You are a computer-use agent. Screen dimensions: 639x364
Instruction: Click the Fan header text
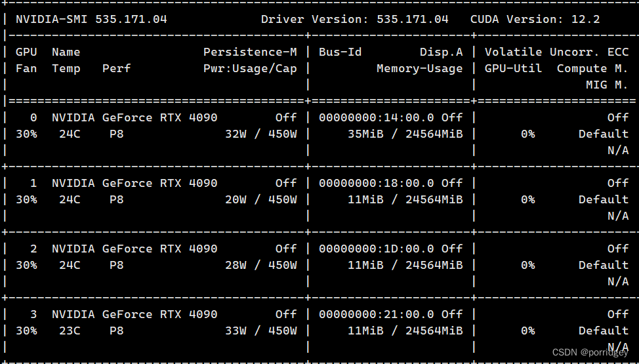(x=26, y=68)
